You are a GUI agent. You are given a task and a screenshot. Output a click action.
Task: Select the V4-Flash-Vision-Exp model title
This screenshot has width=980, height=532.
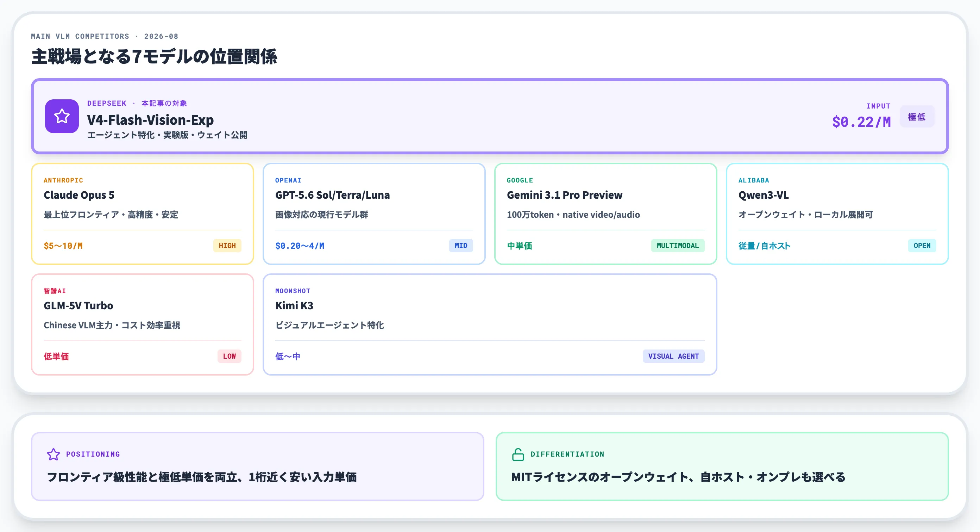pos(150,120)
